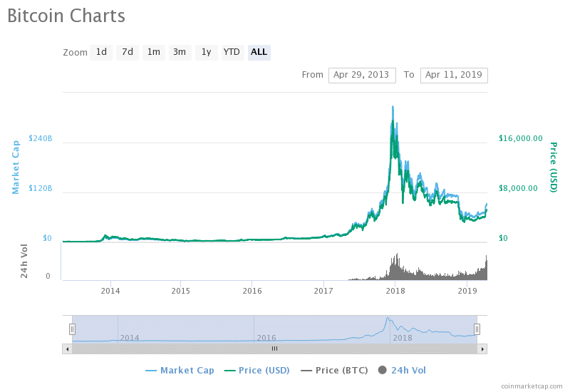
Task: Click the scrollbar left arrow
Action: pos(67,349)
